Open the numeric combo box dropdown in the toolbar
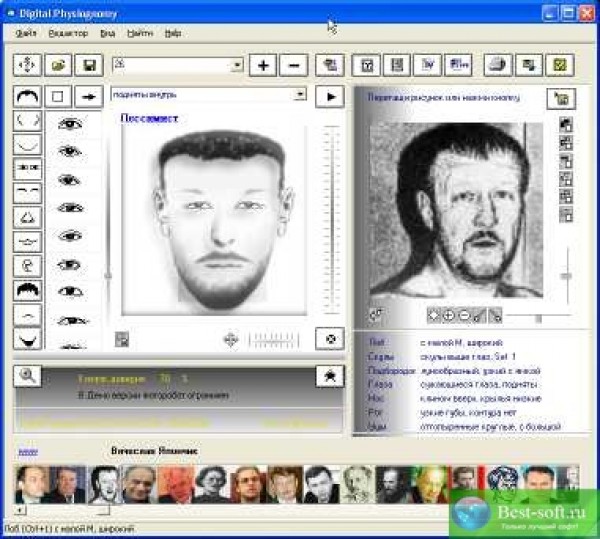Viewport: 600px width, 539px height. pyautogui.click(x=237, y=65)
